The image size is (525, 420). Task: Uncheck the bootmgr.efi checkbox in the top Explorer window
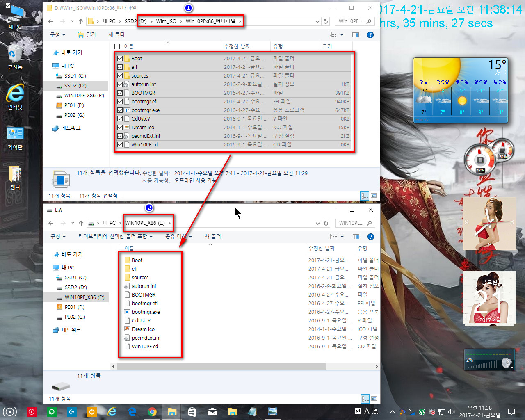point(120,101)
